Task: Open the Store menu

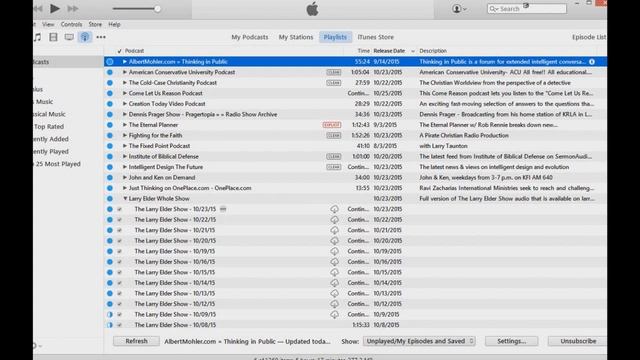Action: point(95,24)
